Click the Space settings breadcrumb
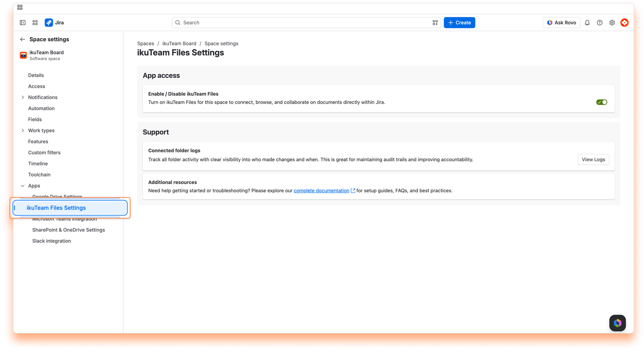644x350 pixels. (221, 43)
